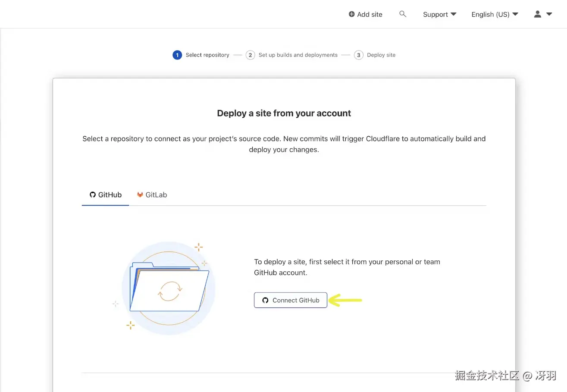Click the GitLab fox logo icon

pos(140,195)
